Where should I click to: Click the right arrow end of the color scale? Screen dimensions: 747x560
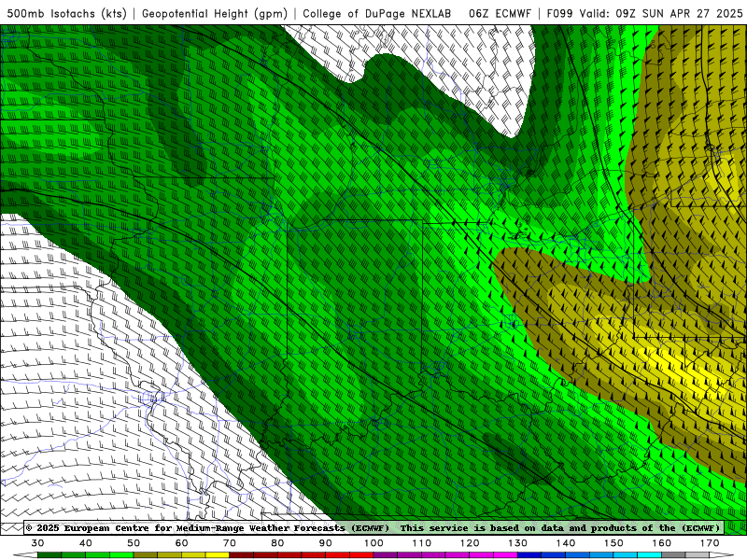pyautogui.click(x=722, y=554)
